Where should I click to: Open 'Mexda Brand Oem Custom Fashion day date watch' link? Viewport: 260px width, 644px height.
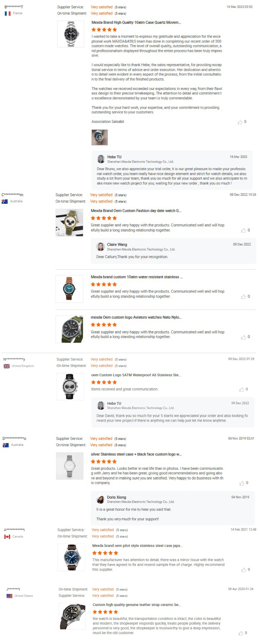click(136, 211)
